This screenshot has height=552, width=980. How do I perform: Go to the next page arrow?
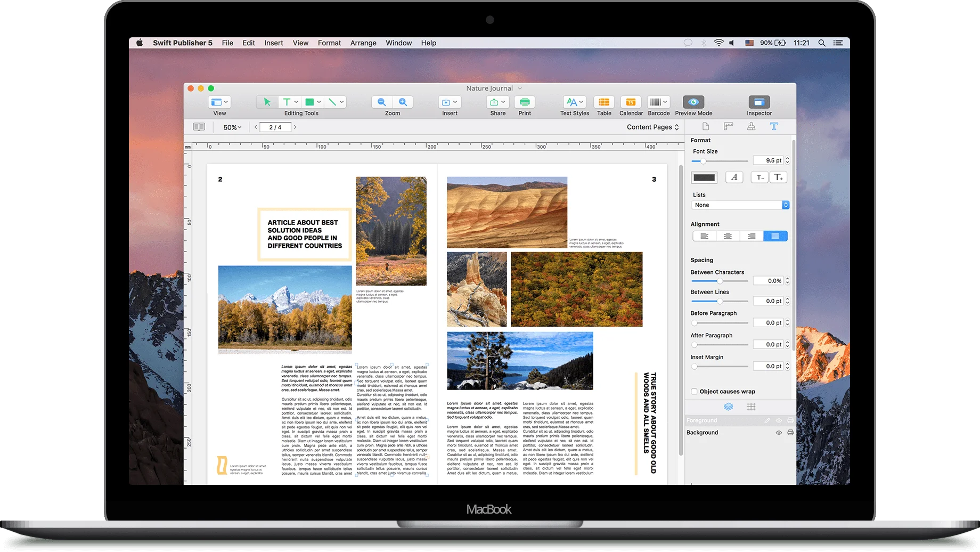[x=295, y=127]
